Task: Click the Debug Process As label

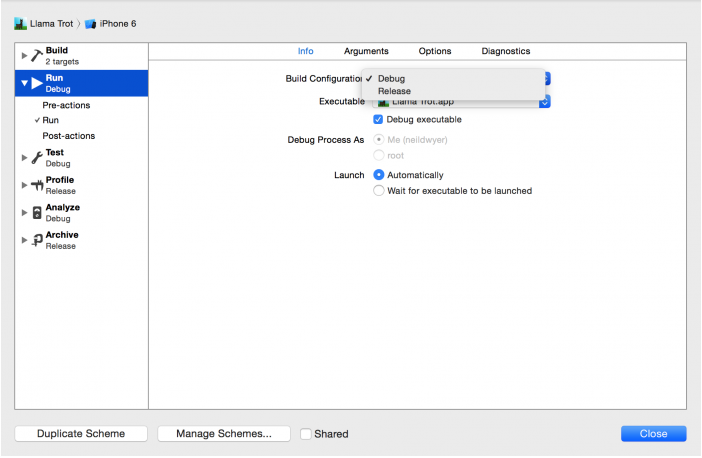Action: [325, 140]
